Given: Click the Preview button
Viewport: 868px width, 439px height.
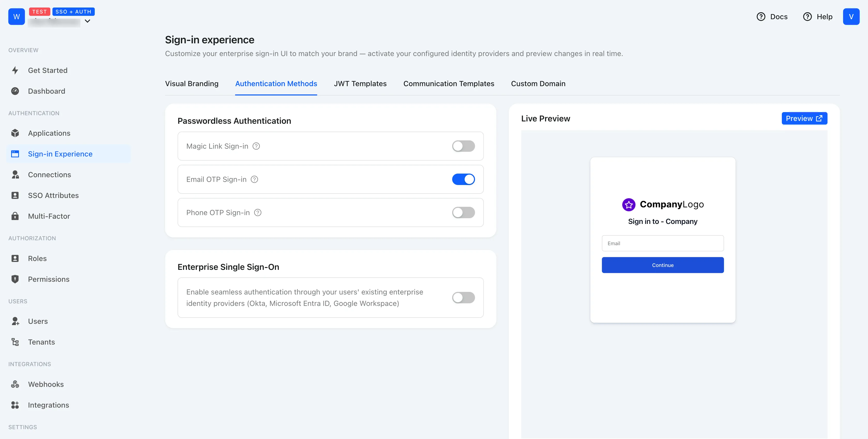Looking at the screenshot, I should (804, 118).
